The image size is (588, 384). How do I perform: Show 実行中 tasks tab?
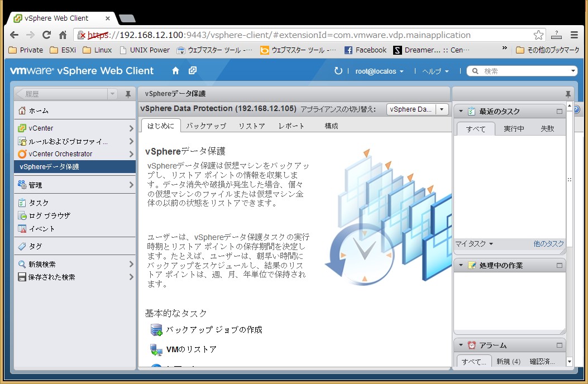[x=514, y=129]
